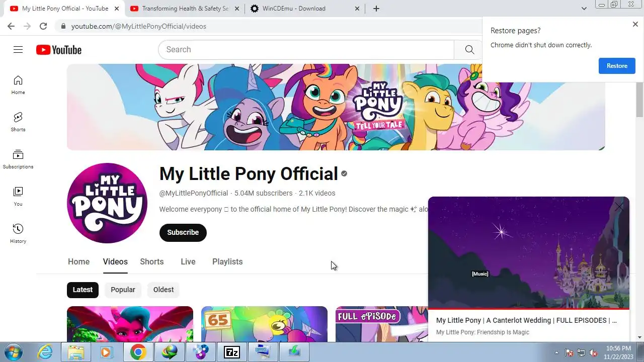
Task: Click the search magnifier button
Action: pos(469,49)
